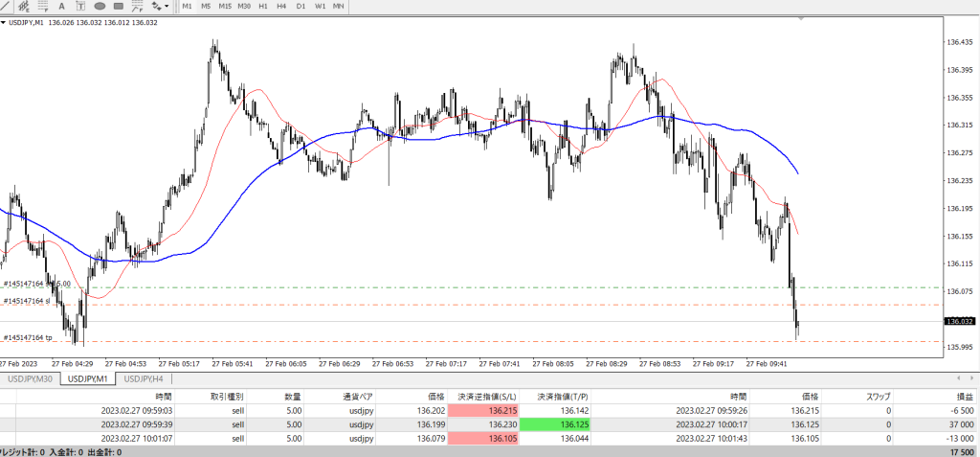Switch to the USDJPY,M30 chart tab
Screen dimensions: 980x457
click(30, 378)
